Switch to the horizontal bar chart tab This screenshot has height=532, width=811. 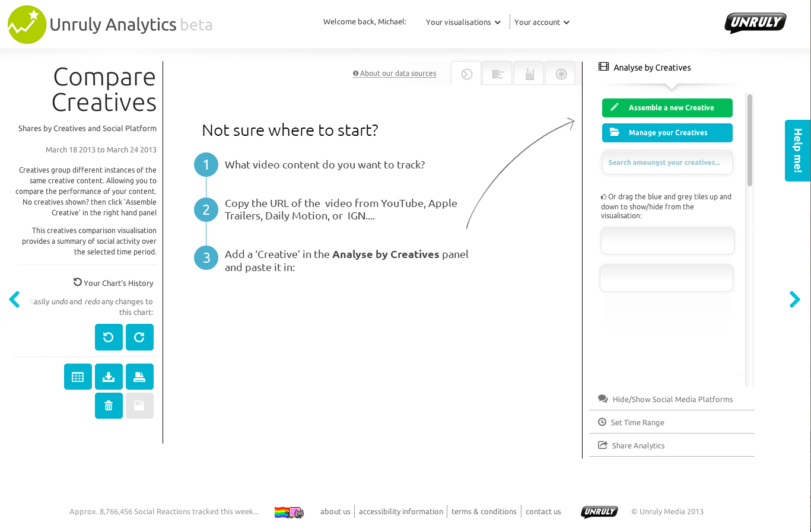[497, 74]
